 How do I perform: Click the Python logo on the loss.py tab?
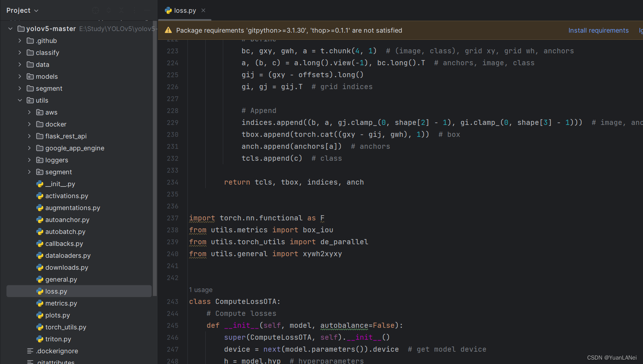coord(168,10)
